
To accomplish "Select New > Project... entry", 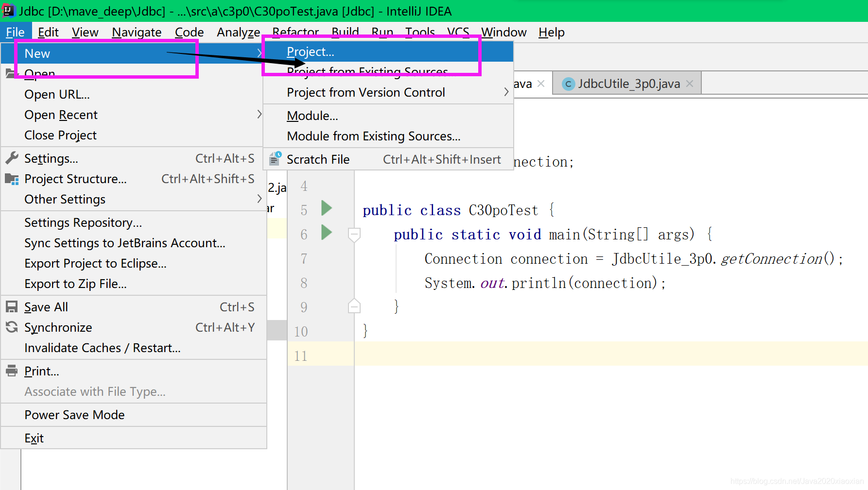I will point(388,51).
